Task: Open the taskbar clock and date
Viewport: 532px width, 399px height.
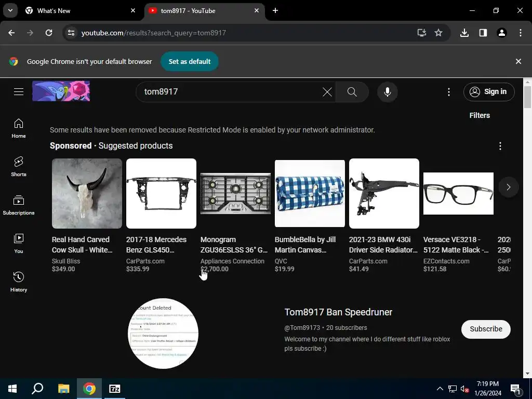Action: [x=487, y=389]
